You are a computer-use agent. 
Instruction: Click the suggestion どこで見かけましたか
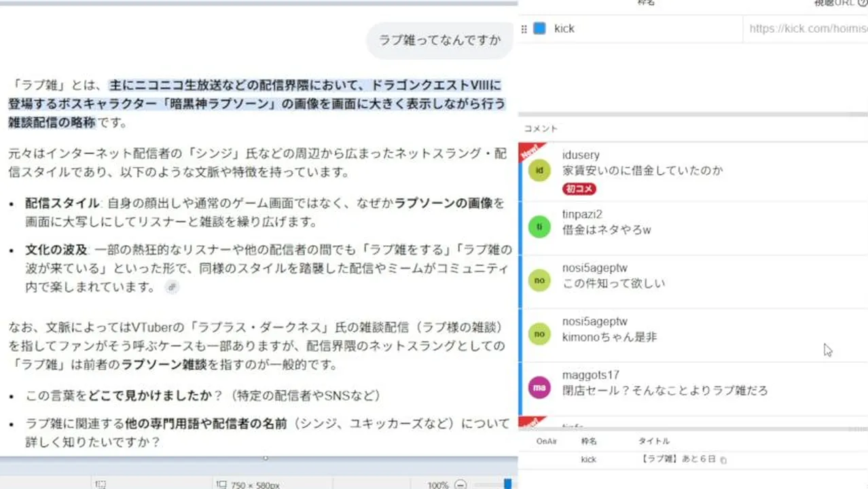coord(151,395)
